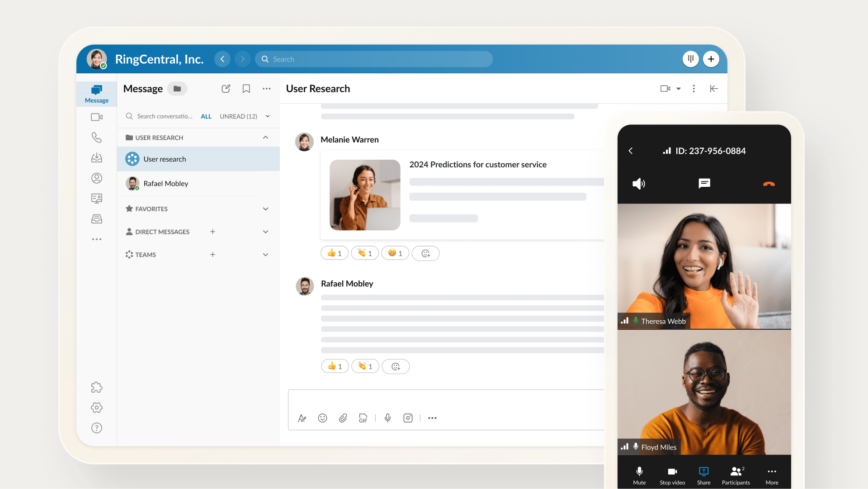868x489 pixels.
Task: Toggle Stop video in the call bar
Action: tap(672, 475)
